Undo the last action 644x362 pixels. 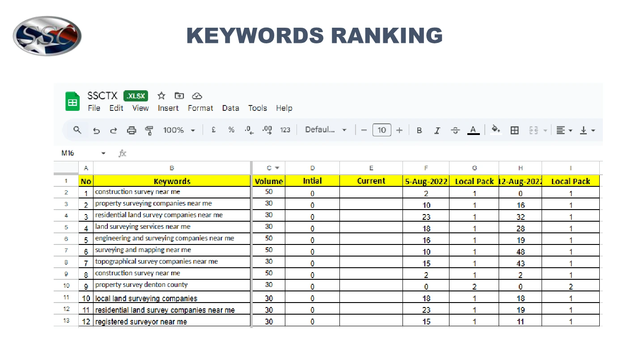(x=96, y=130)
